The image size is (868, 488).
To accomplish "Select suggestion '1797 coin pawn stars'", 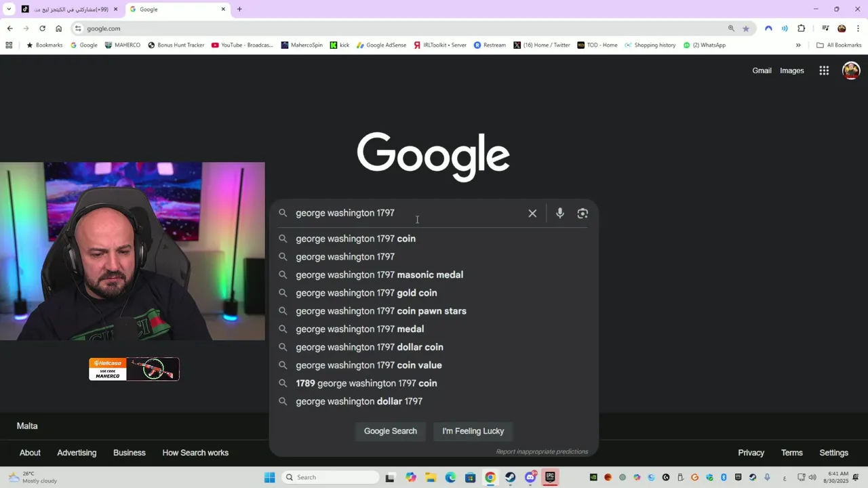I will click(434, 311).
